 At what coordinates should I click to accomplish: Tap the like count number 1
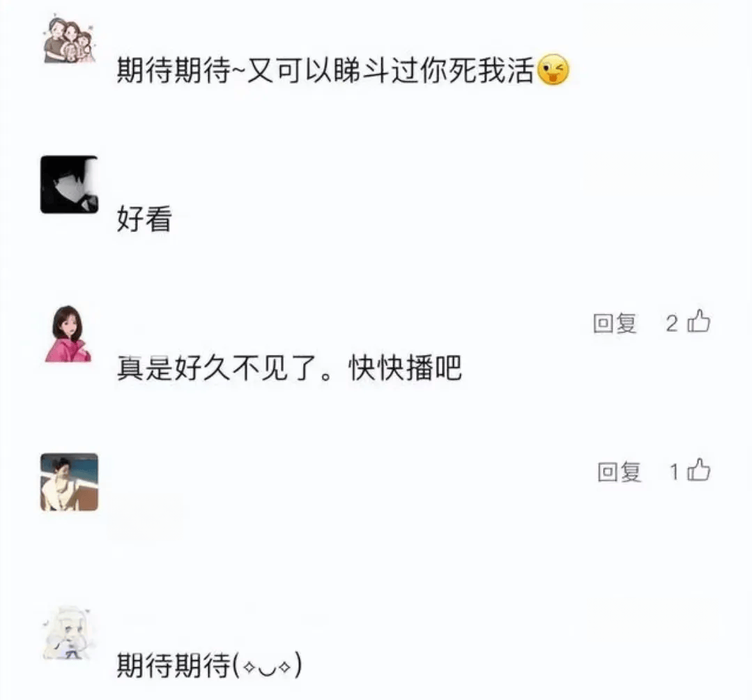pos(674,472)
